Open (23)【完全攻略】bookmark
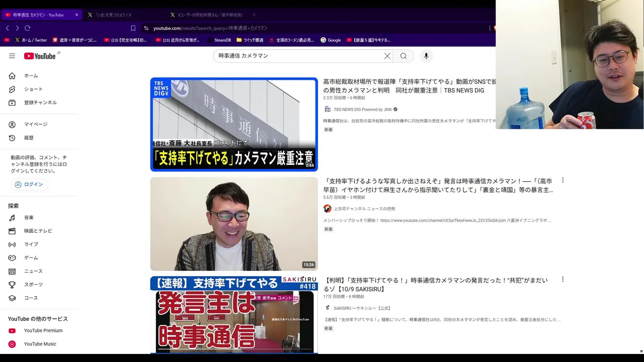644x362 pixels. click(x=125, y=40)
